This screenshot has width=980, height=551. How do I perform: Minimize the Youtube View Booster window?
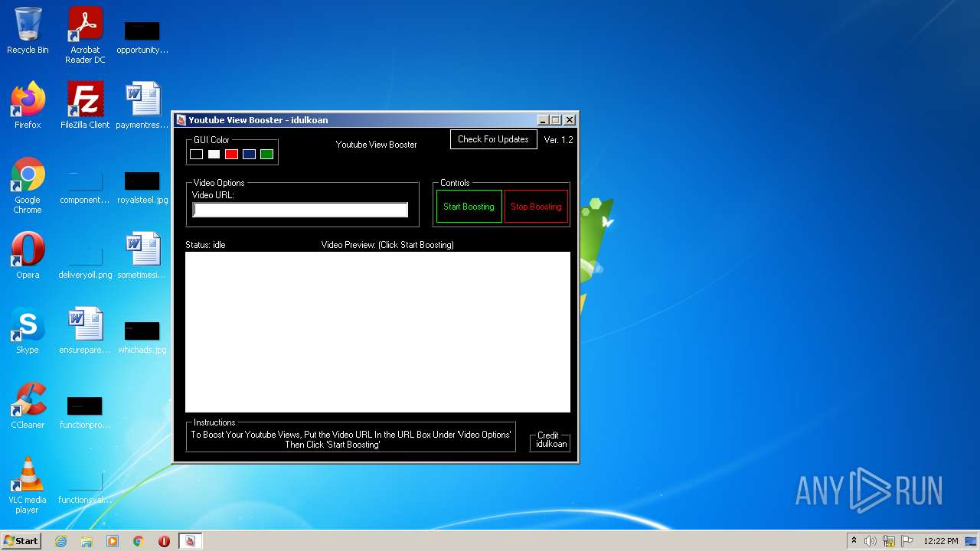coord(544,120)
